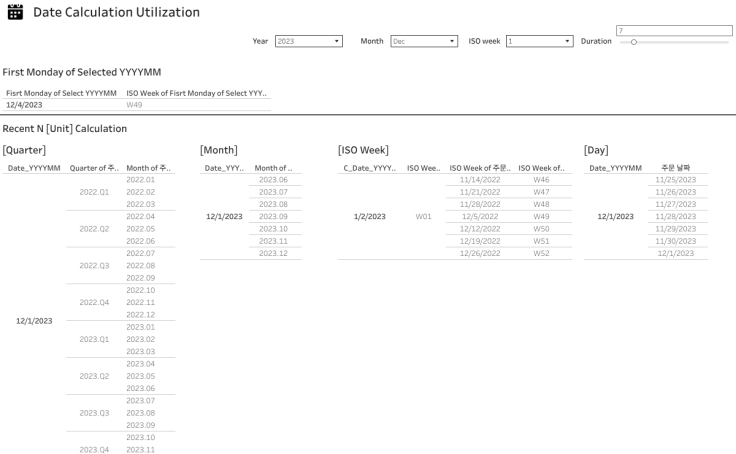Click the calendar icon beside dashboard title
Viewport: 736px width, 454px height.
[15, 12]
